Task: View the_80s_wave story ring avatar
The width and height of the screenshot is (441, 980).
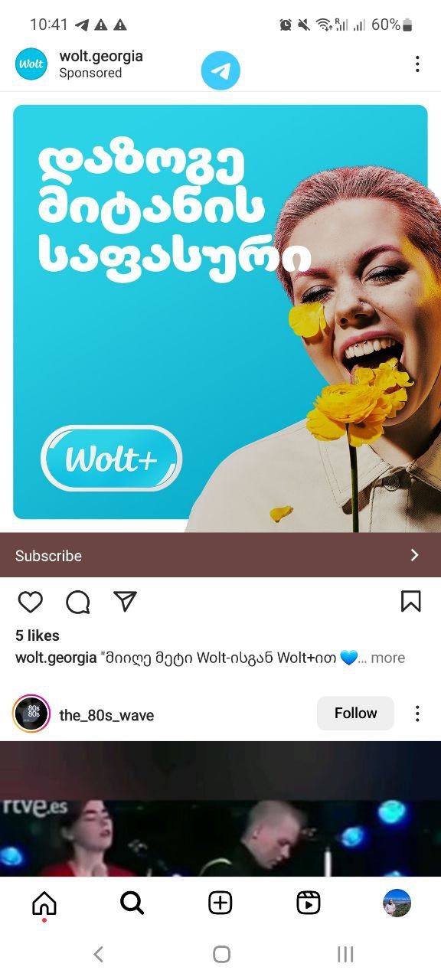Action: coord(31,714)
